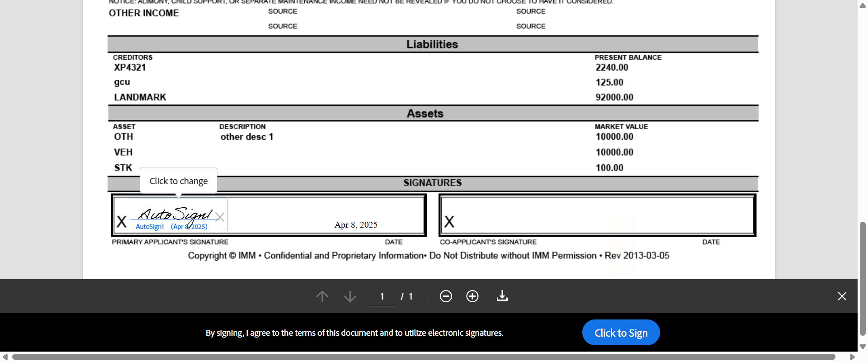Click the signing date 'Apr 8, 2025'
The height and width of the screenshot is (362, 868).
point(356,225)
